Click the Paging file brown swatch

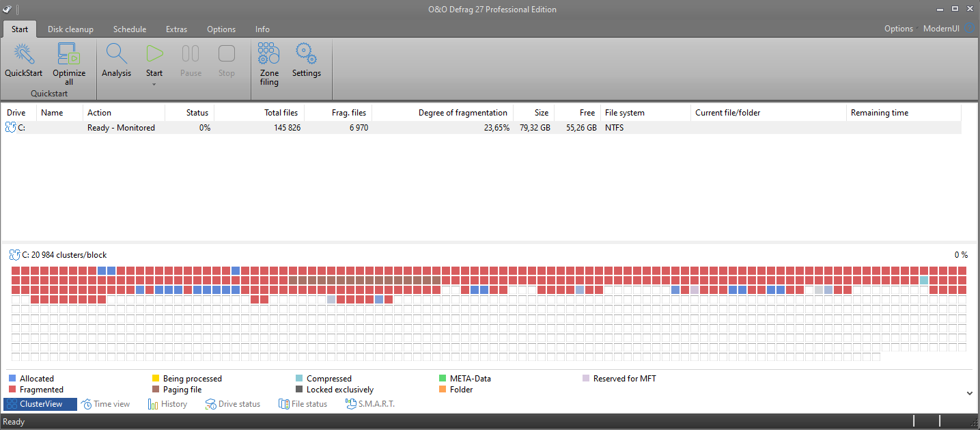point(156,390)
